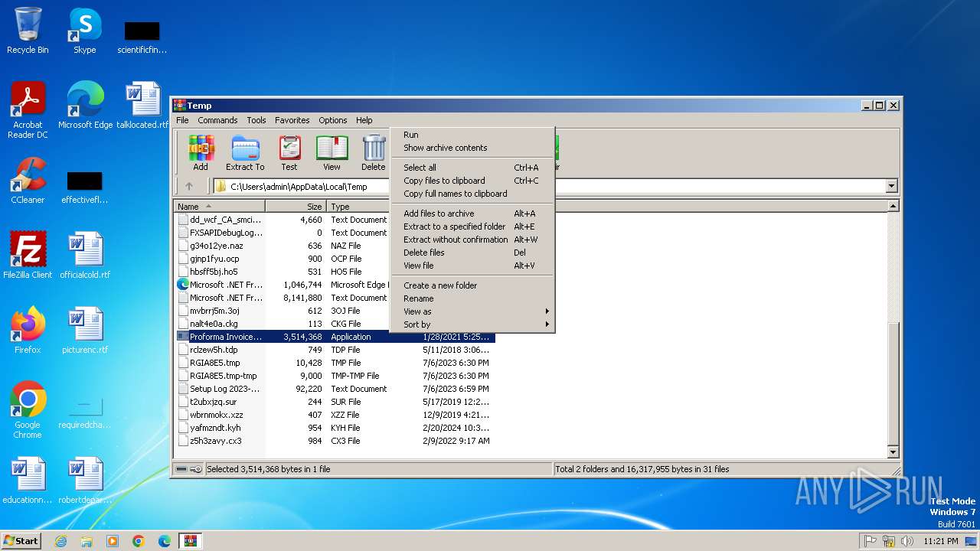Sort by Name column header
The height and width of the screenshot is (551, 980).
[220, 207]
